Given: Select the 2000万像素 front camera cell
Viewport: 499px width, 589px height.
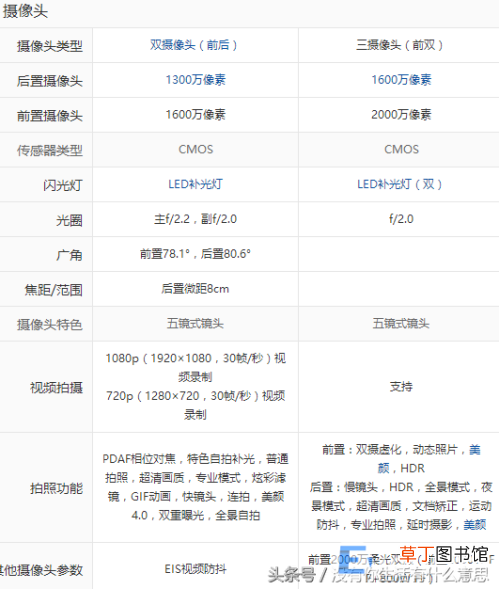Looking at the screenshot, I should pos(401,114).
